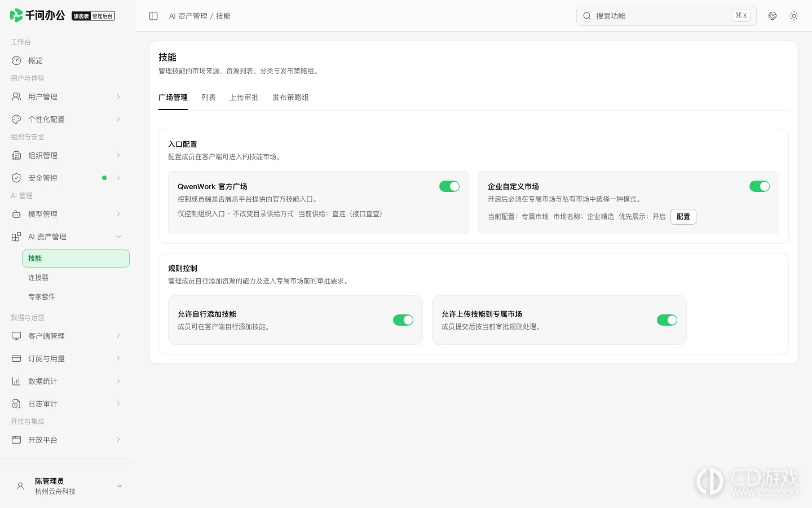This screenshot has height=508, width=812.
Task: Switch to the 列表 tab
Action: (x=209, y=98)
